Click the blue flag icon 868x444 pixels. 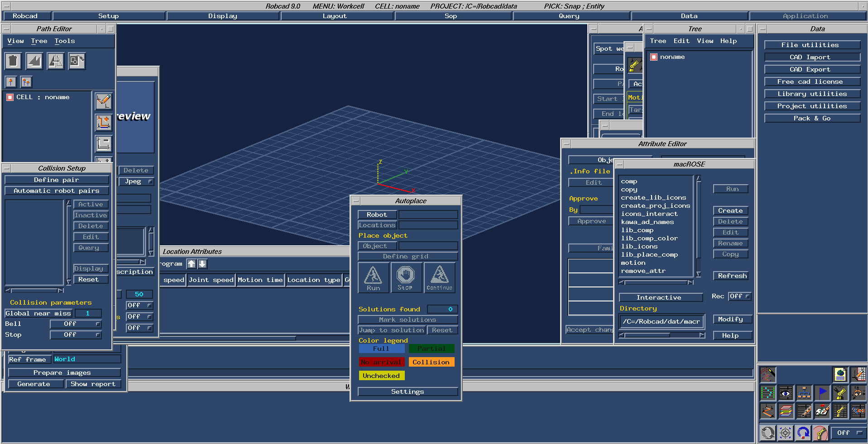[822, 393]
